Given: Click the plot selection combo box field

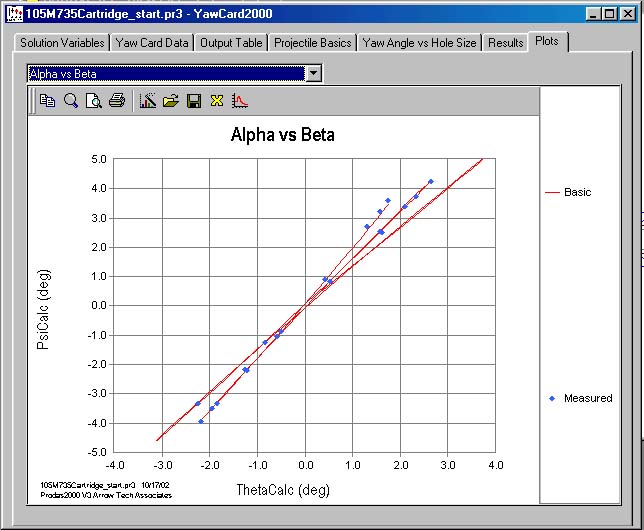Looking at the screenshot, I should coord(165,74).
